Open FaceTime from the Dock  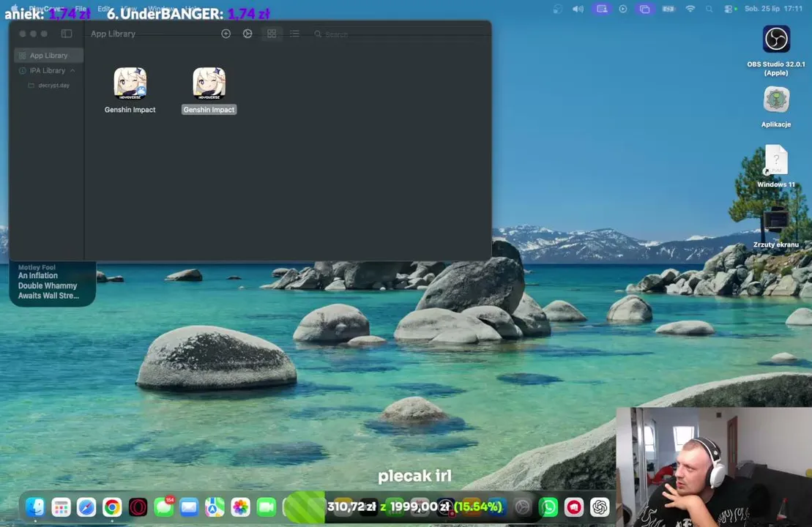(x=267, y=507)
